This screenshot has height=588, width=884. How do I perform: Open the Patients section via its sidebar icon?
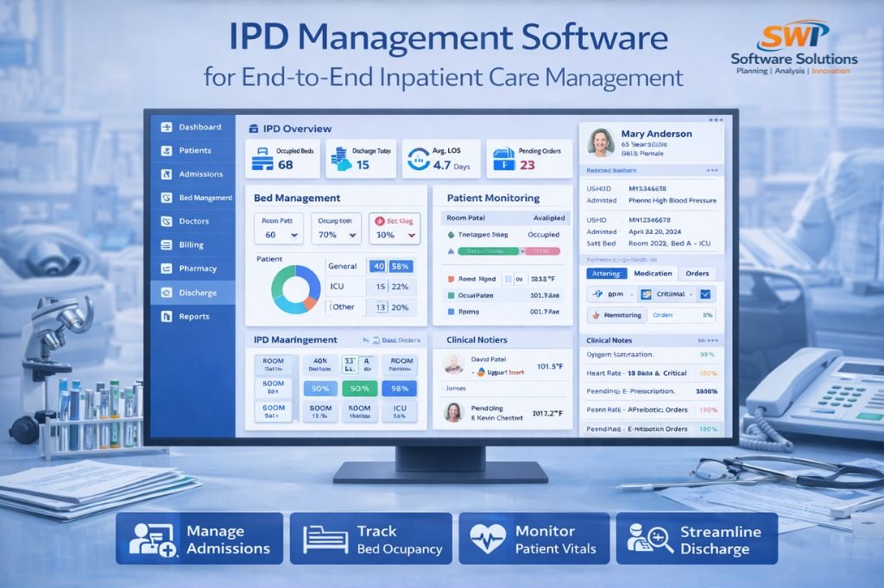(165, 150)
